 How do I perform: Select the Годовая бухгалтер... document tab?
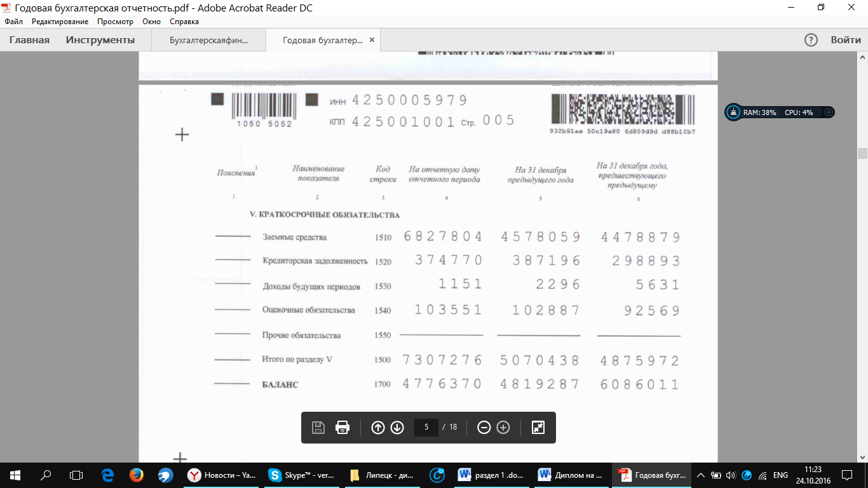pos(323,40)
